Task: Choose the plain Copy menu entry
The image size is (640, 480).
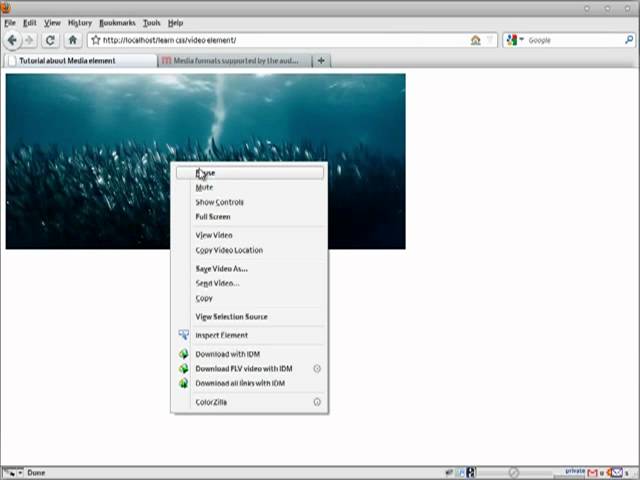Action: coord(250,298)
